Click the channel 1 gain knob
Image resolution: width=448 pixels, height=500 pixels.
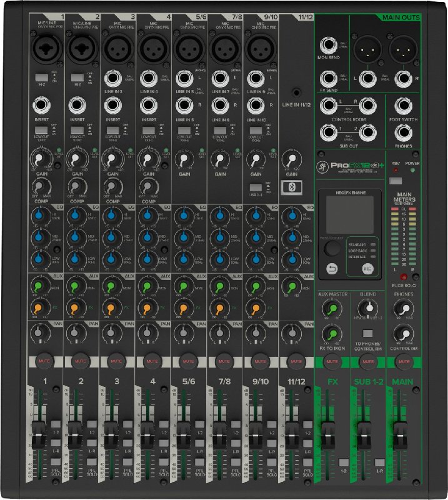(39, 159)
